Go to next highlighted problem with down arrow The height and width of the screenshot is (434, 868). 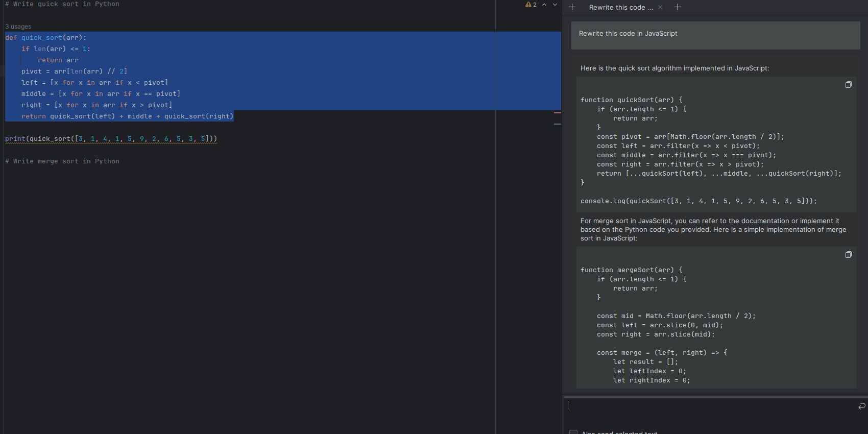point(555,5)
